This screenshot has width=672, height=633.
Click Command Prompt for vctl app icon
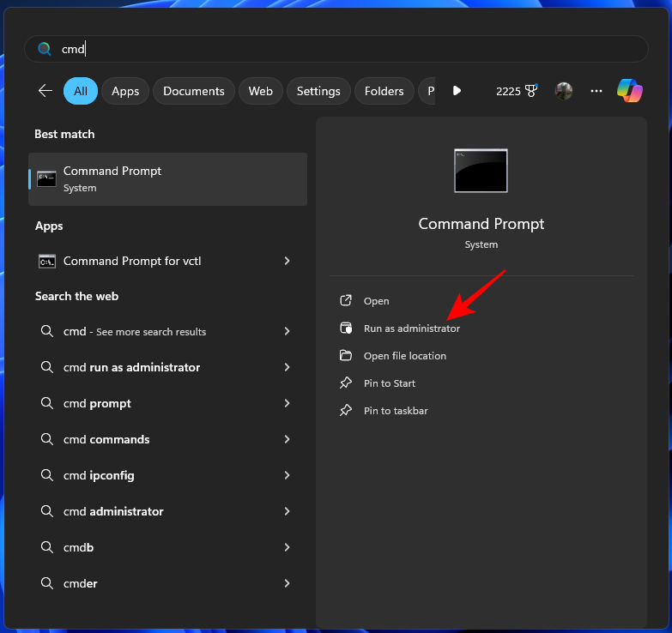46,261
